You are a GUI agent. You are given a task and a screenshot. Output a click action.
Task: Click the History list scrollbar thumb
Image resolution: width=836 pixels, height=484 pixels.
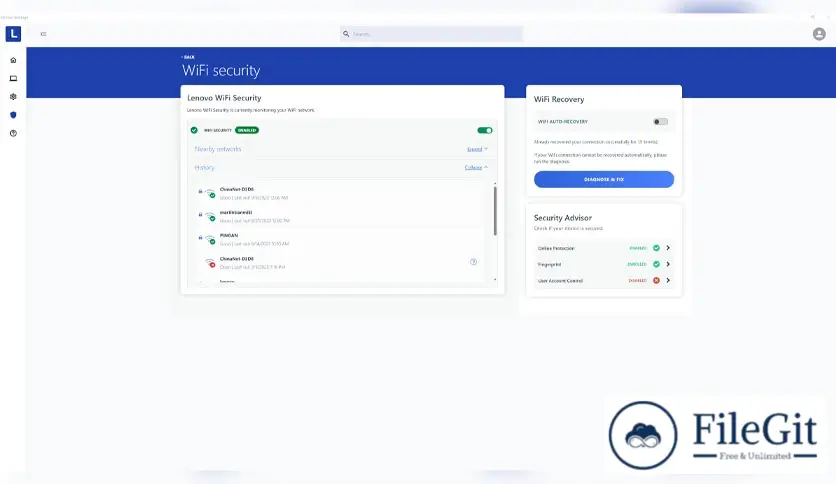tap(495, 211)
